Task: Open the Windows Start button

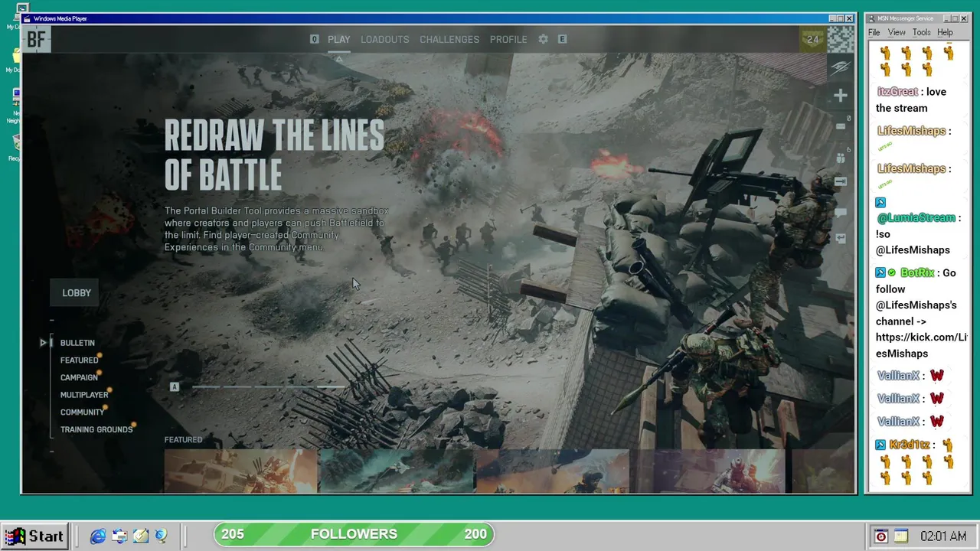Action: [x=36, y=536]
